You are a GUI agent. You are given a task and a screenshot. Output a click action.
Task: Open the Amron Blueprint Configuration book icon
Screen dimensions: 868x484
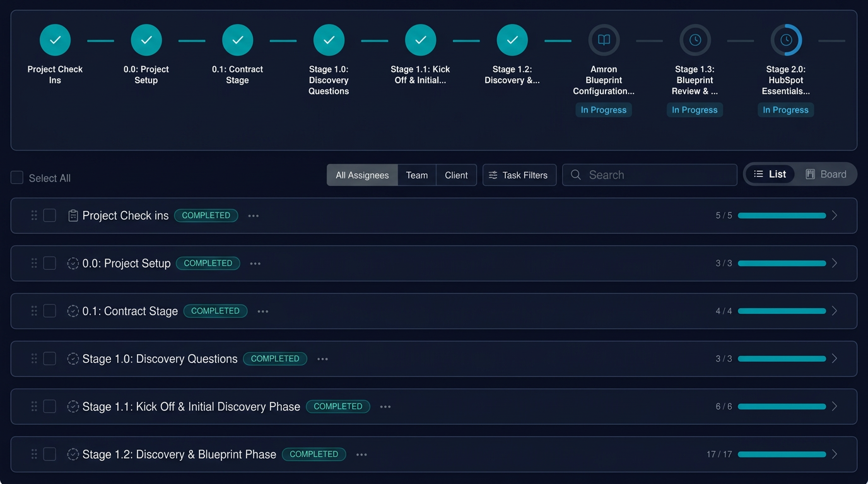click(x=604, y=40)
